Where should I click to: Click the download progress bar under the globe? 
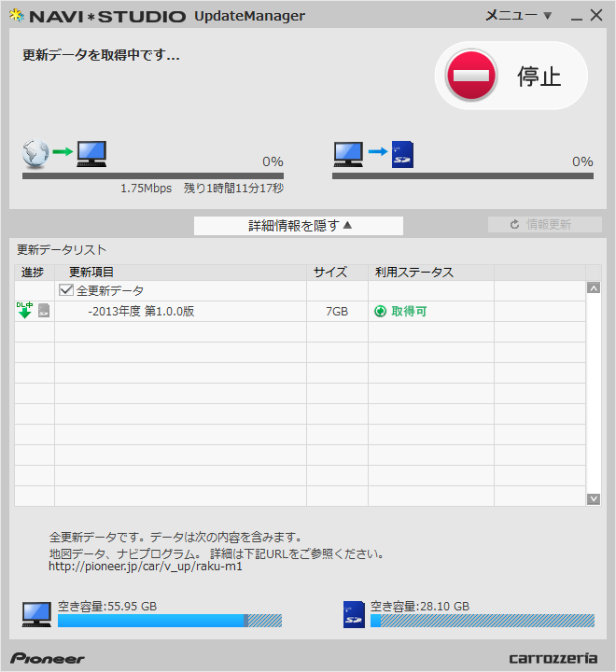click(153, 175)
